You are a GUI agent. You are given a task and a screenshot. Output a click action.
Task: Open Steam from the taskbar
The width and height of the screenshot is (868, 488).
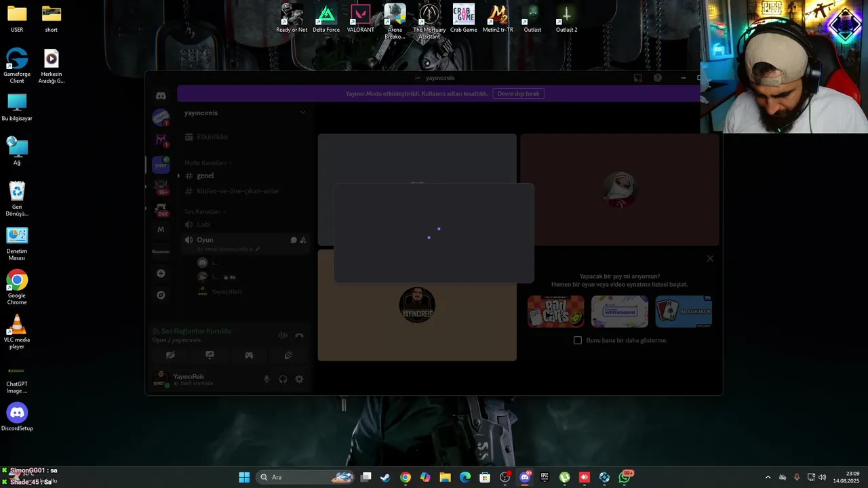tap(385, 477)
